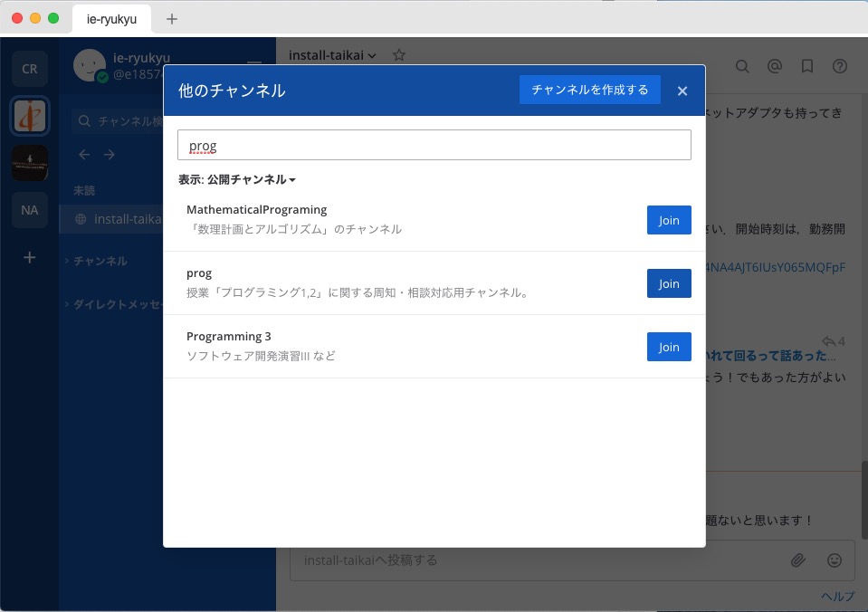The width and height of the screenshot is (868, 612).
Task: Open the search icon in channel header
Action: (x=742, y=66)
